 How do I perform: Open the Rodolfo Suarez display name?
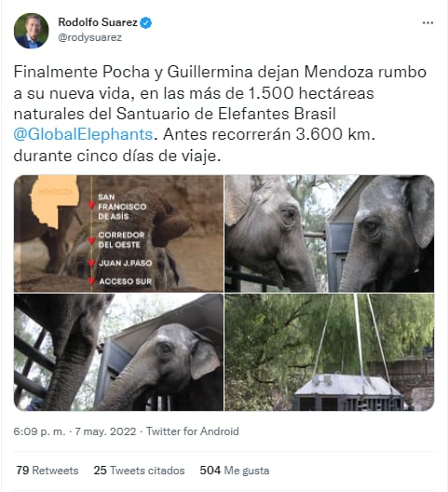click(98, 22)
